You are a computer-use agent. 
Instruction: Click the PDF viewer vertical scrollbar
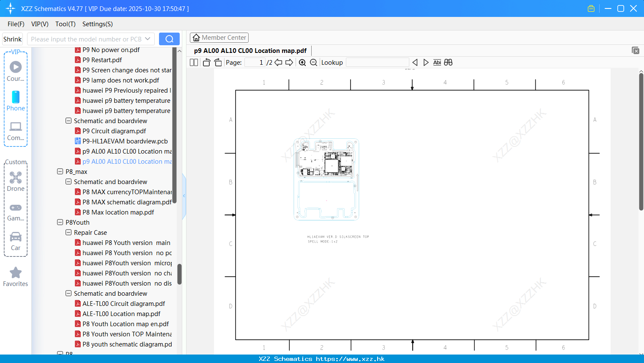[641, 142]
